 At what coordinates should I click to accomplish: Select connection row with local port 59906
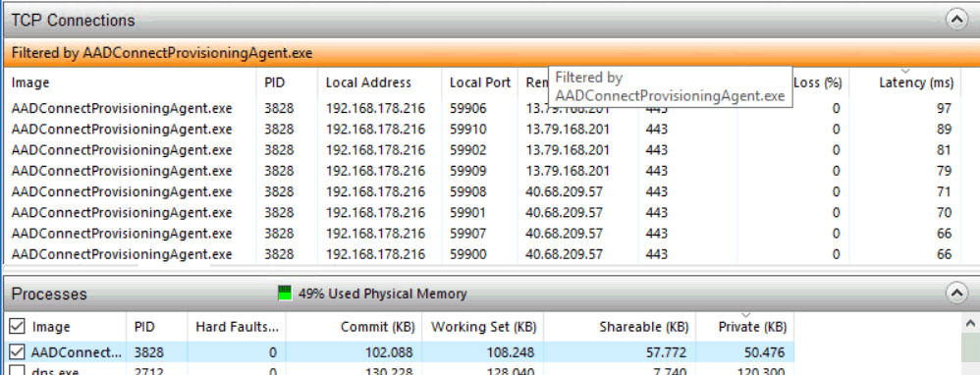pos(481,109)
